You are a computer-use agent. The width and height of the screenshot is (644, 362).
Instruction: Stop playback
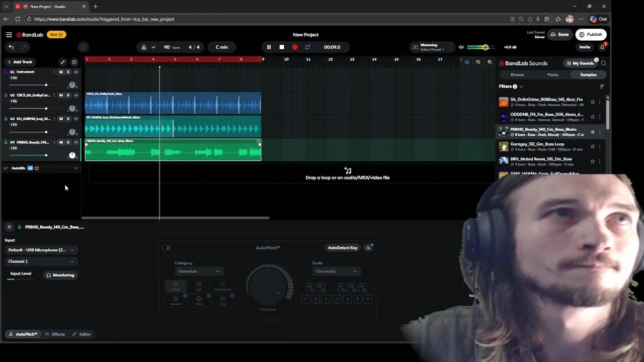[x=282, y=47]
